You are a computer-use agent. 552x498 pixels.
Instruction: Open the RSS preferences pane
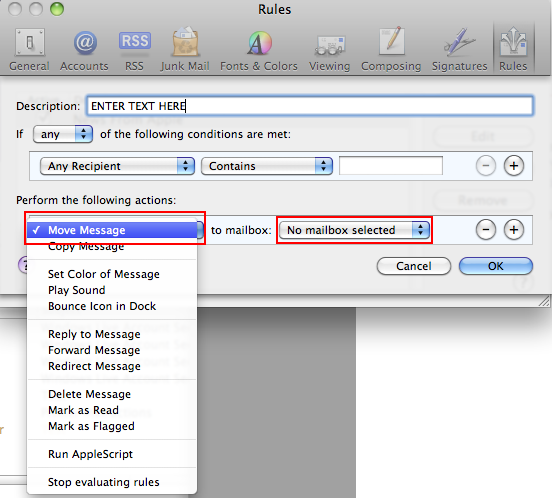tap(134, 50)
